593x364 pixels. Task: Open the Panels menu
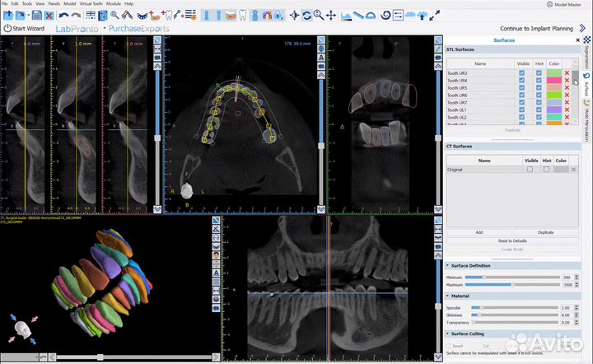pyautogui.click(x=54, y=4)
